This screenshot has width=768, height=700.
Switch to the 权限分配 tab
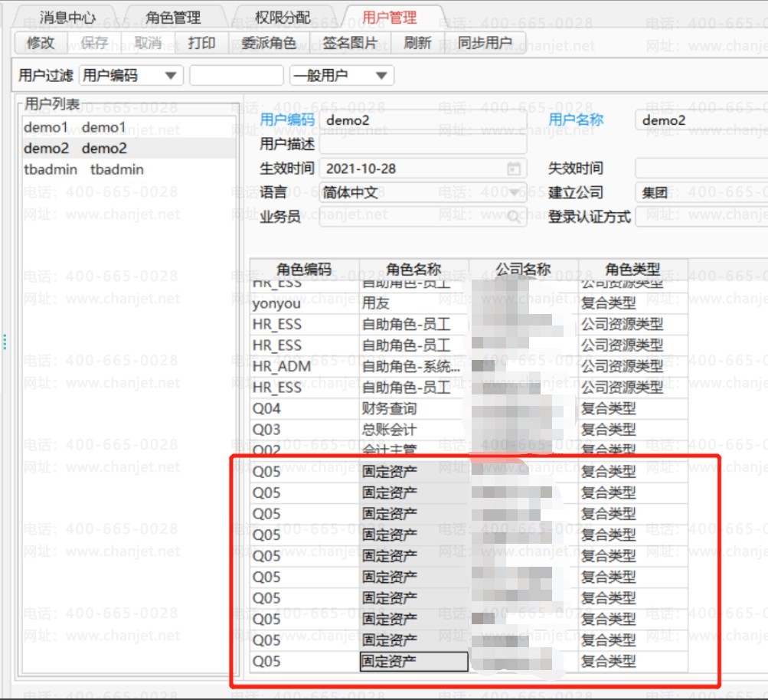283,17
